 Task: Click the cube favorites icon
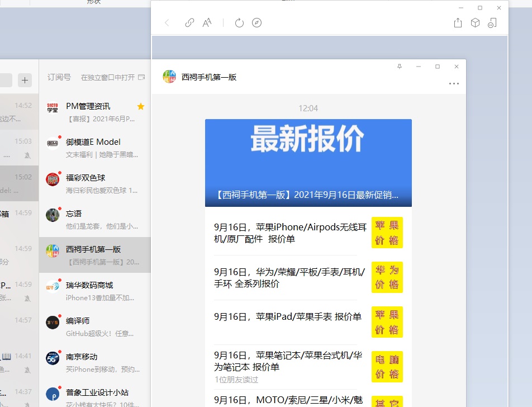(476, 23)
